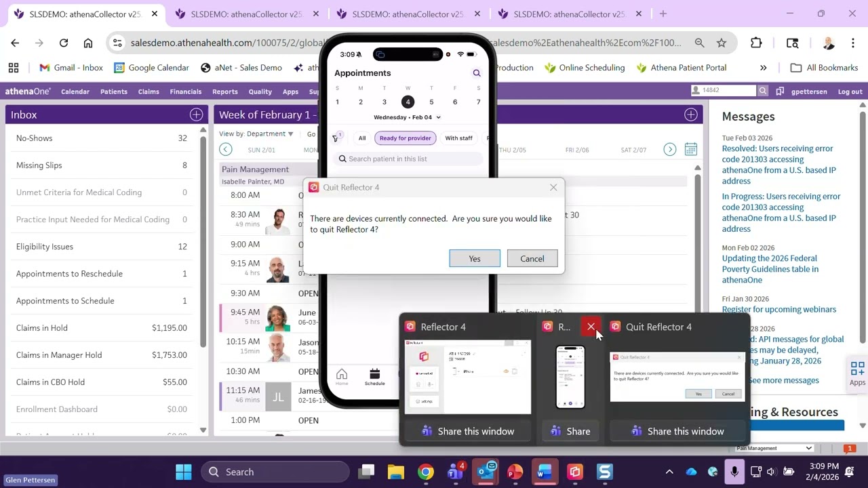Viewport: 868px width, 488px height.
Task: Open Outlook from taskbar
Action: click(x=486, y=472)
